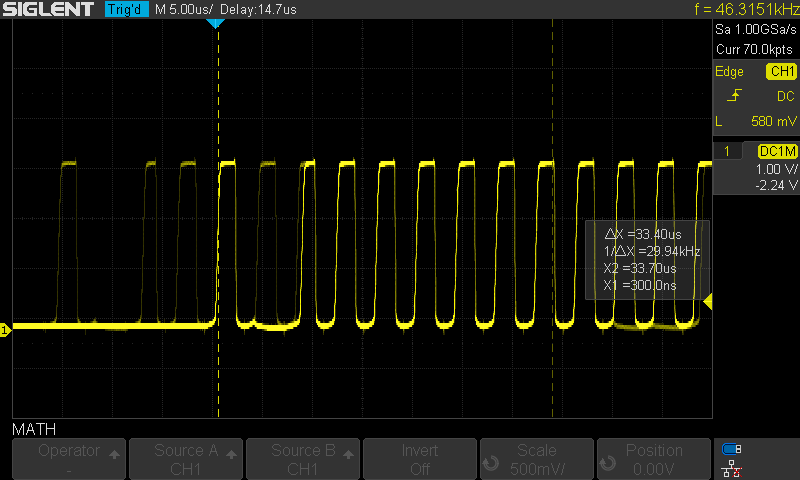This screenshot has height=480, width=800.
Task: Click the Scale 500mV/ knob softkey
Action: (x=537, y=459)
